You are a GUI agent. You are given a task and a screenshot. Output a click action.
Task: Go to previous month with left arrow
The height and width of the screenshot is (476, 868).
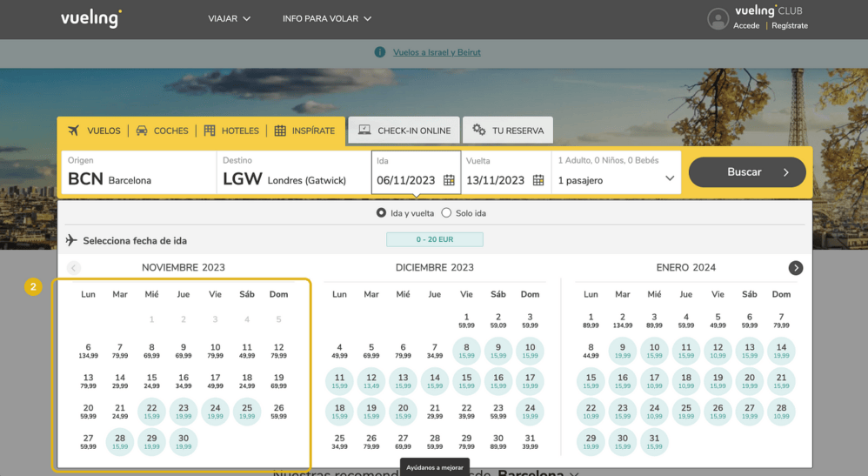click(x=74, y=268)
